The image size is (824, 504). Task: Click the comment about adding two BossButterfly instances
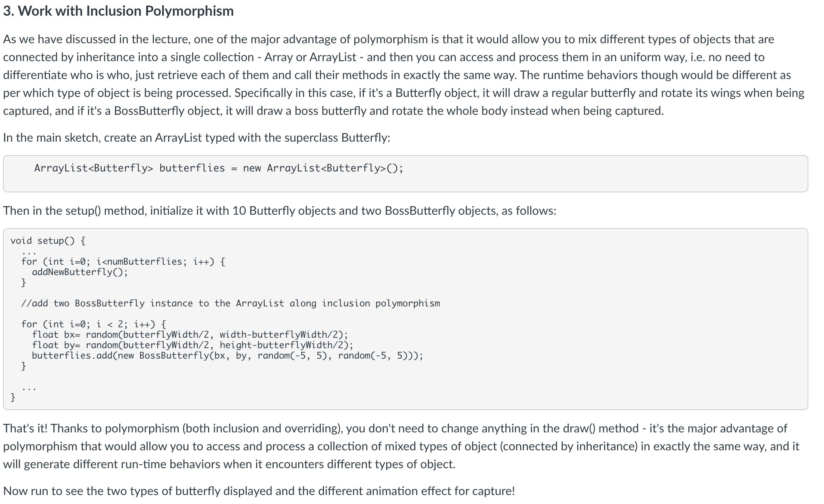[230, 303]
